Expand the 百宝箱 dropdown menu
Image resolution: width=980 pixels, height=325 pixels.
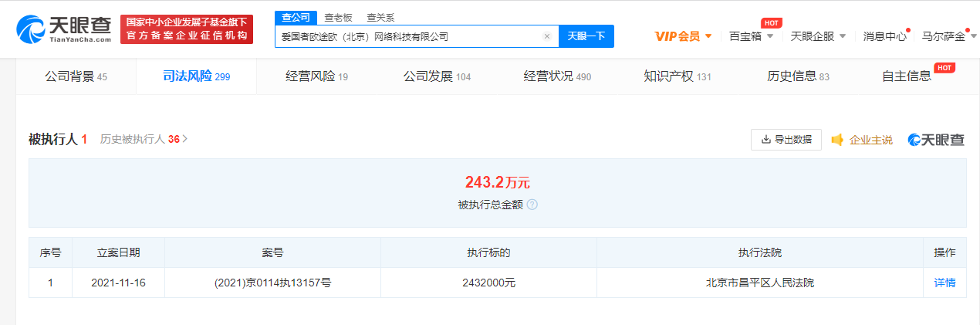pos(751,36)
